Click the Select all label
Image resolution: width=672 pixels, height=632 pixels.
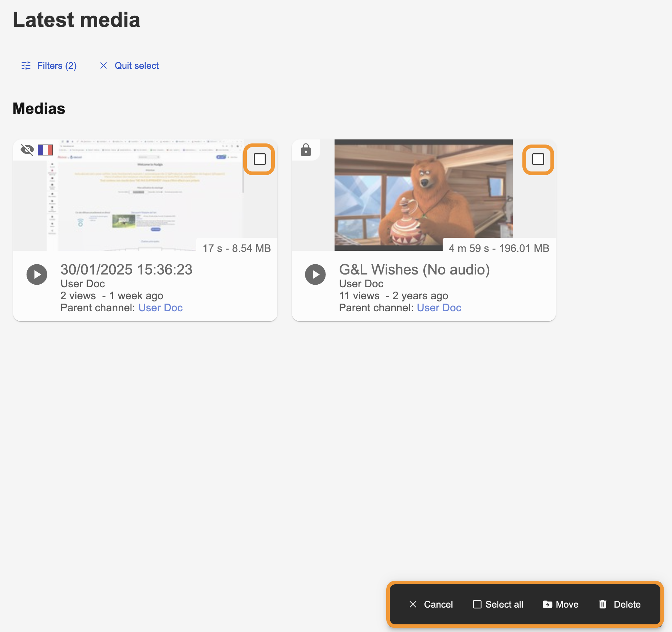tap(504, 604)
